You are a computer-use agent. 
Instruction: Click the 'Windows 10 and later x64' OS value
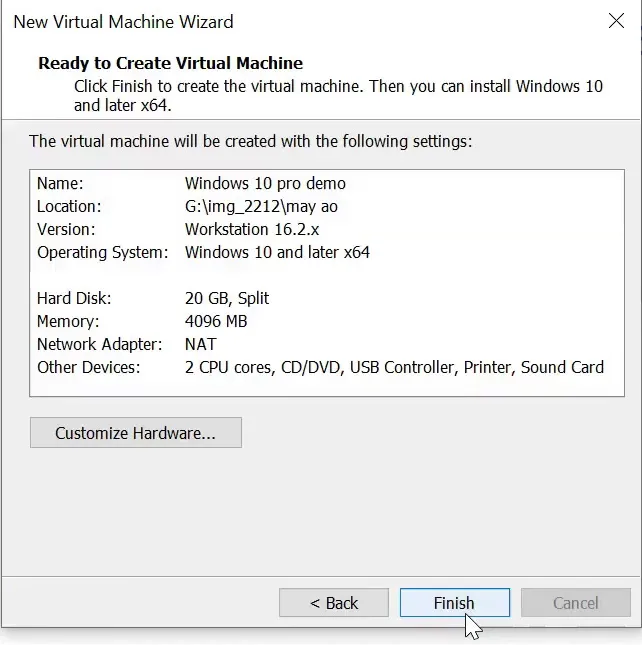point(277,252)
